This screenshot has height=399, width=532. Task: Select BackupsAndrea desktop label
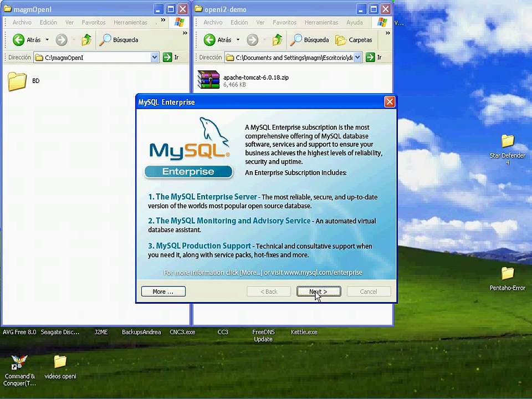pyautogui.click(x=141, y=332)
